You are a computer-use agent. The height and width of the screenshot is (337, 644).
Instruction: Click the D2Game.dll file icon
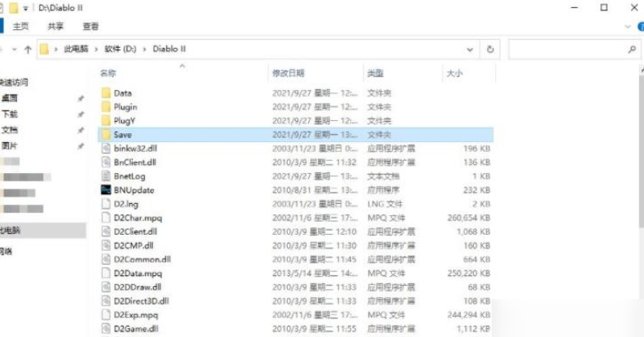point(106,329)
